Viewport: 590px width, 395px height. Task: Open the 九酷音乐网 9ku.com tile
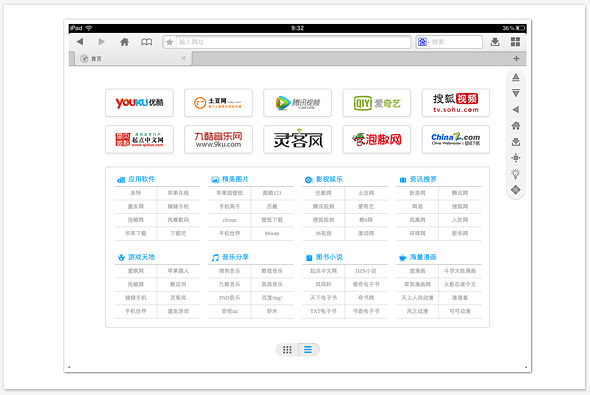pos(218,140)
